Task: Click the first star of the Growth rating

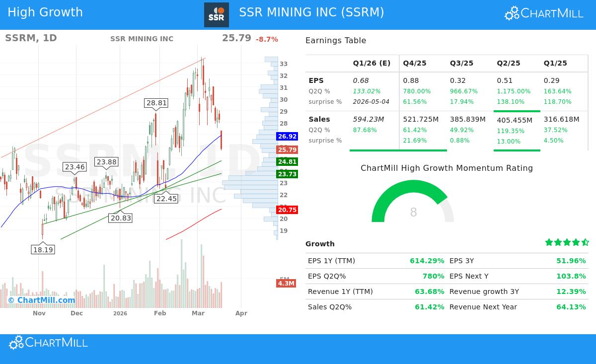Action: (549, 242)
